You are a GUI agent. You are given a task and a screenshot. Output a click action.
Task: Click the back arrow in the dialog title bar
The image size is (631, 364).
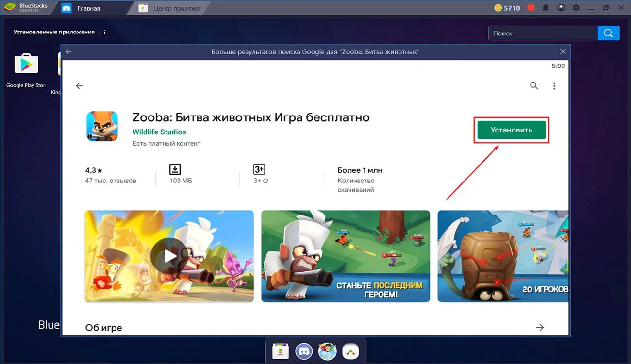coord(68,51)
